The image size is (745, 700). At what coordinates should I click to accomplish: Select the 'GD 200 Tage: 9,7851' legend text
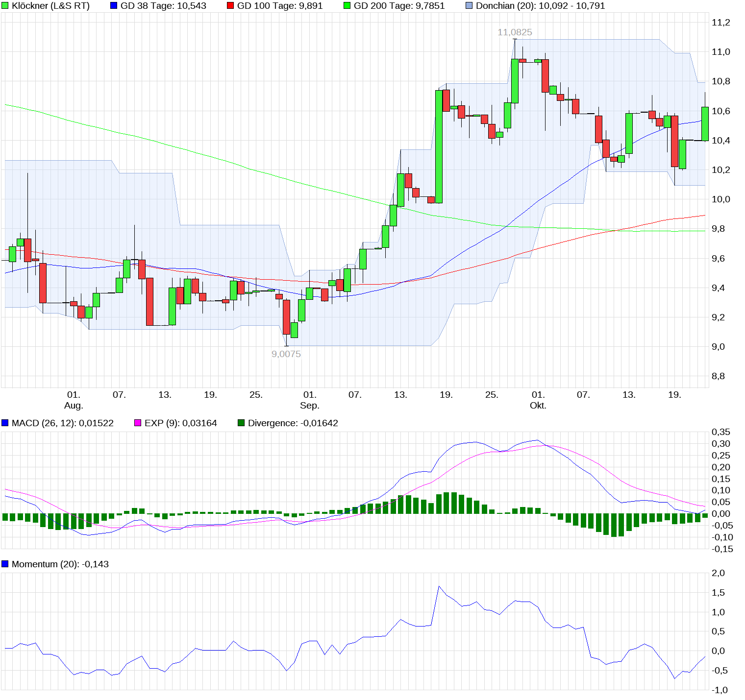(399, 6)
